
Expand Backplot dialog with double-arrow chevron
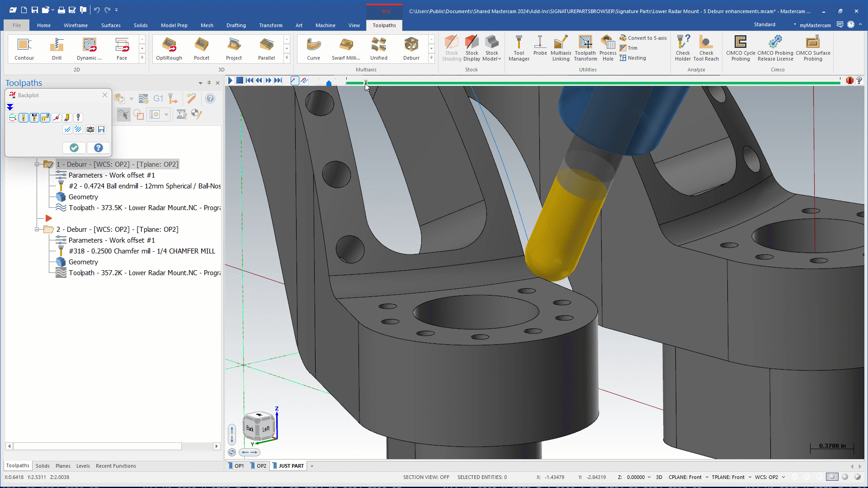click(10, 107)
